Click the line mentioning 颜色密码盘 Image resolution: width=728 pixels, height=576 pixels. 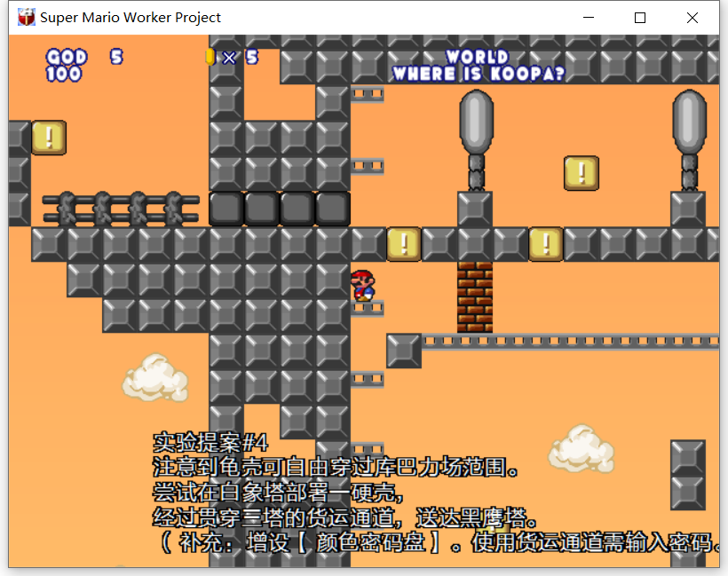coord(439,542)
